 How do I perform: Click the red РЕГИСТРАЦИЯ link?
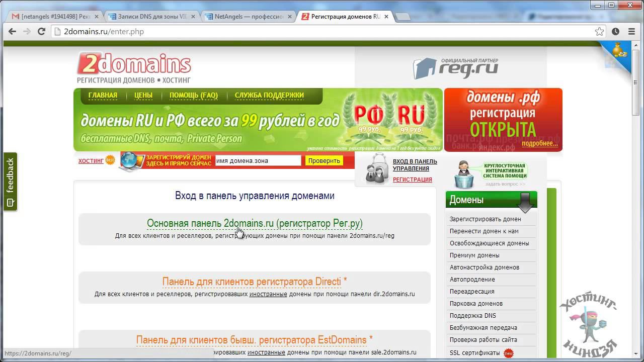coord(413,179)
